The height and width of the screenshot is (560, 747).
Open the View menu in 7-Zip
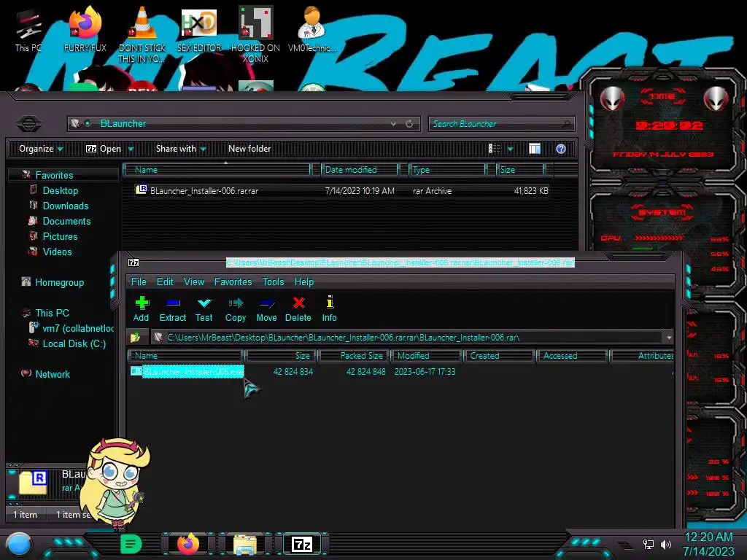[194, 282]
